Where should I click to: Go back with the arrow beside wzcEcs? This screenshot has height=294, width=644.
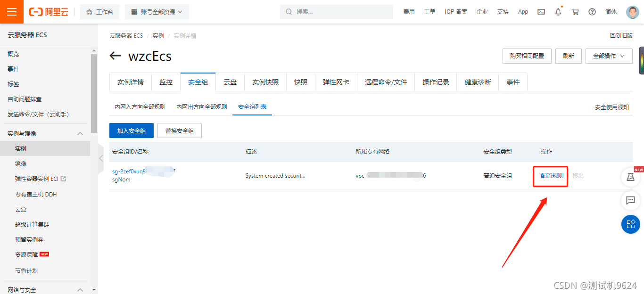point(115,56)
